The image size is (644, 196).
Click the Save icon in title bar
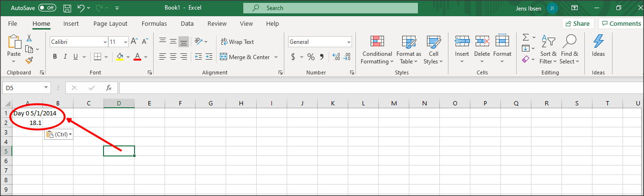click(67, 8)
